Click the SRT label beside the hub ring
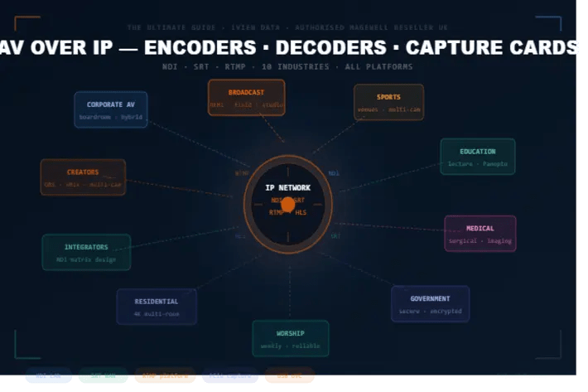Viewport: 588px width, 392px height. (x=335, y=236)
